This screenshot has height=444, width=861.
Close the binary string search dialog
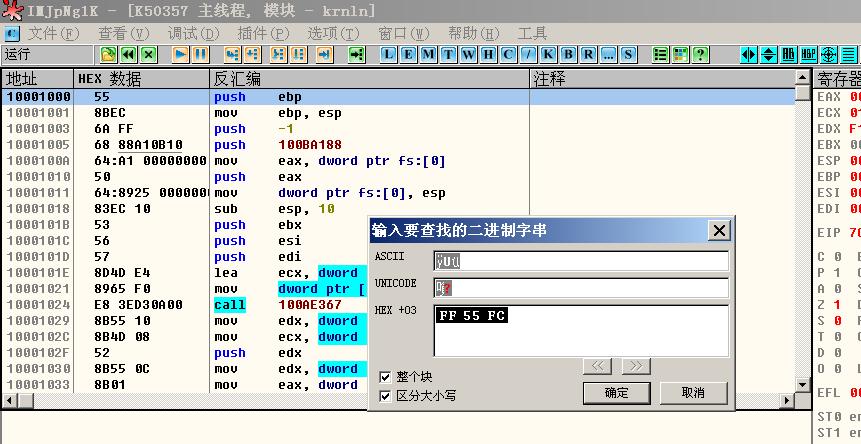point(719,231)
